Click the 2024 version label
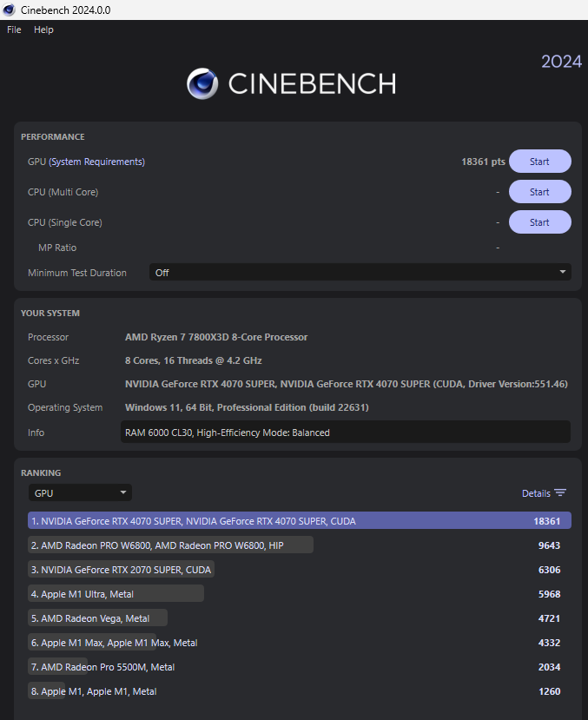588x720 pixels. [561, 62]
